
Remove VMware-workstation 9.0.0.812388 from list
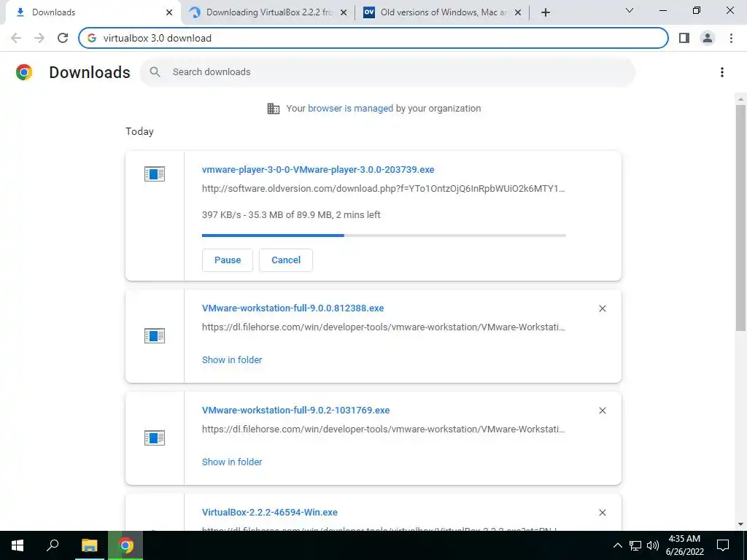click(x=602, y=308)
